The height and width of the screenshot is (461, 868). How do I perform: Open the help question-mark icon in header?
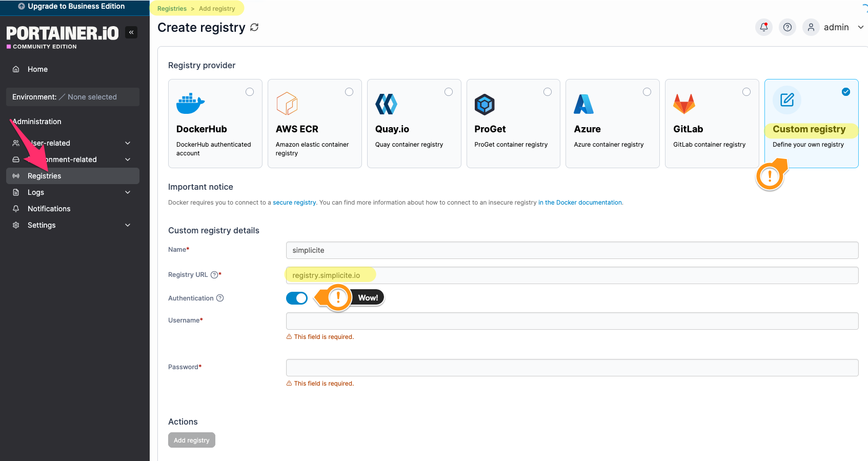(787, 27)
